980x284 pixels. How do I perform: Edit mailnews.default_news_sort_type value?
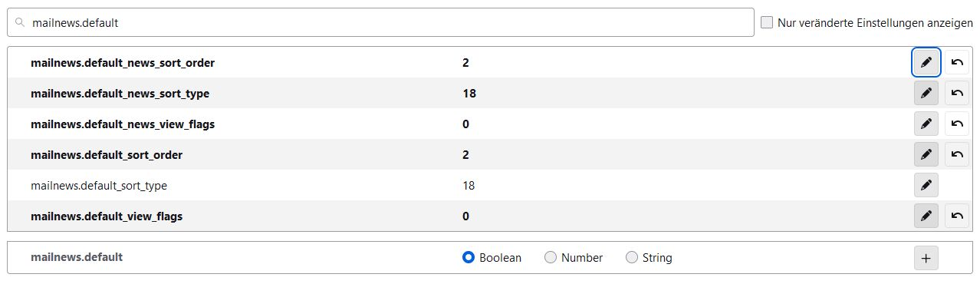point(926,93)
